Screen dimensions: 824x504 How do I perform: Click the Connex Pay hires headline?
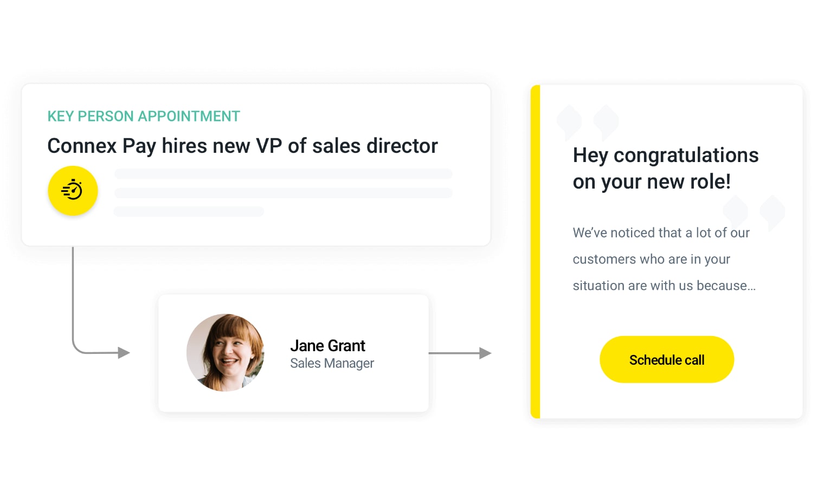pos(242,146)
